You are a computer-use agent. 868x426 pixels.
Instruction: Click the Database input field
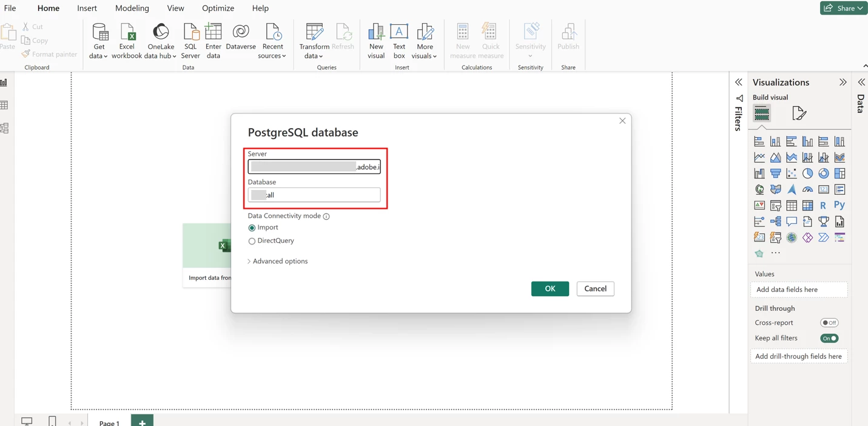point(314,195)
